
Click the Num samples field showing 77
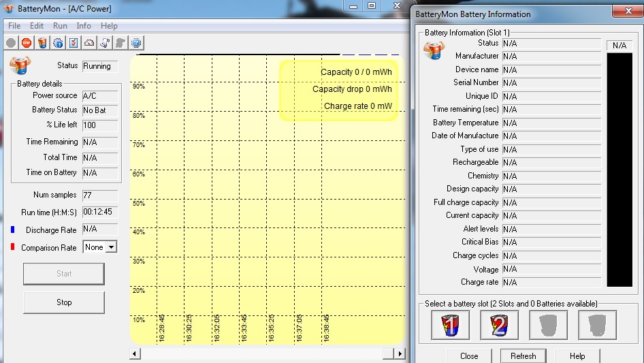tap(100, 195)
